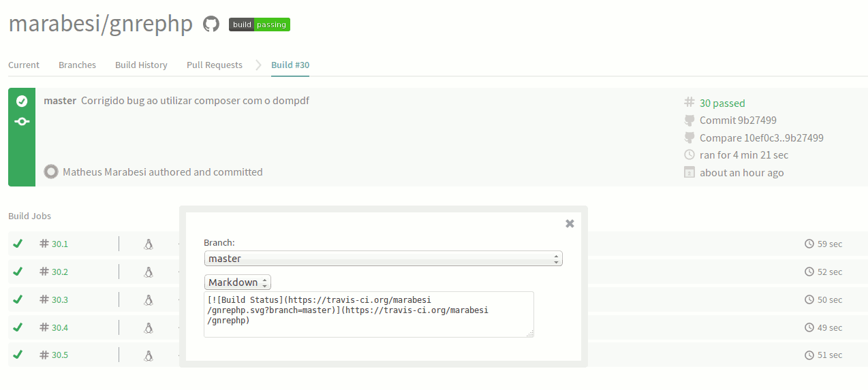Open the Branch master dropdown

[383, 259]
